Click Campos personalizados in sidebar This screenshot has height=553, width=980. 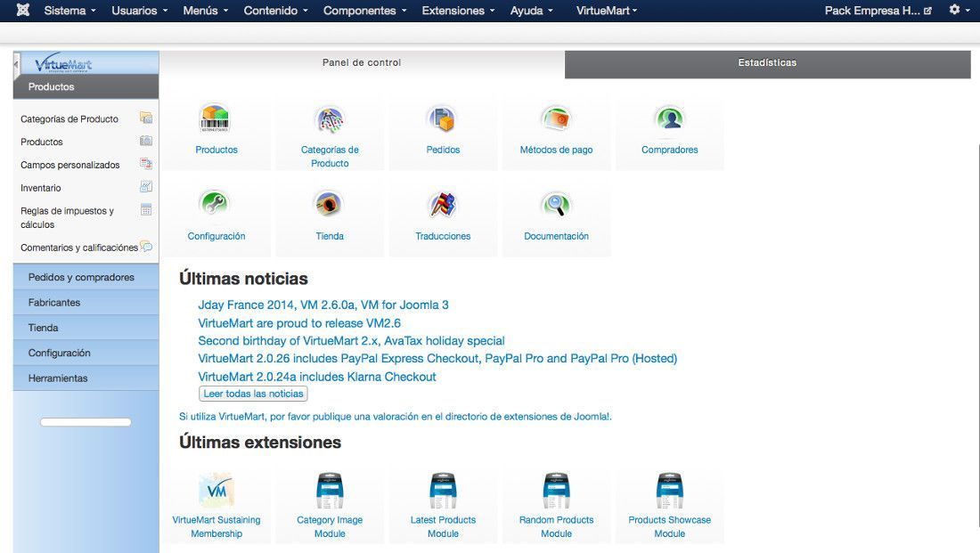tap(70, 165)
